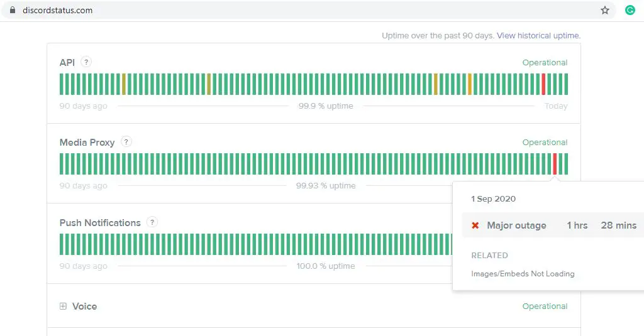Click the Voice component label
Screen dimensions: 644x336
(x=85, y=306)
